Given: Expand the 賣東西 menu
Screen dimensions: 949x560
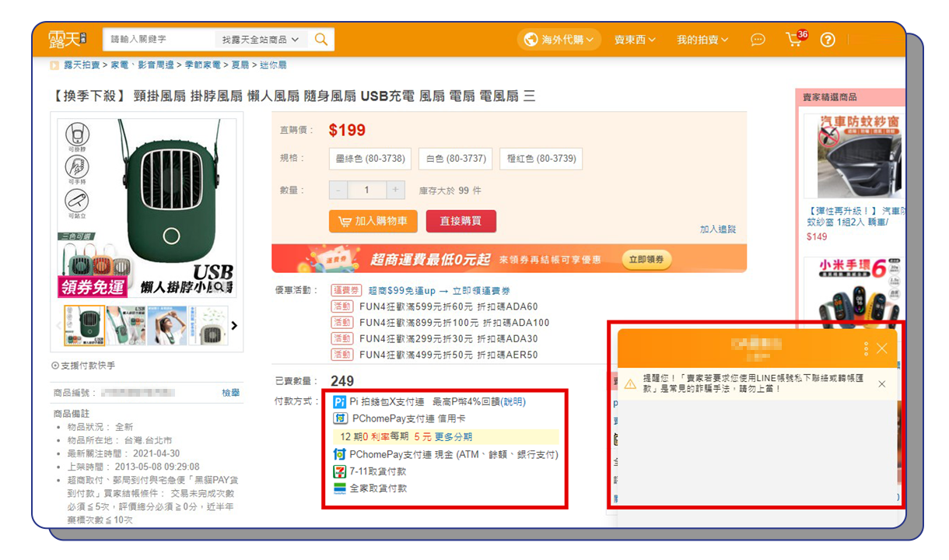Looking at the screenshot, I should [635, 40].
